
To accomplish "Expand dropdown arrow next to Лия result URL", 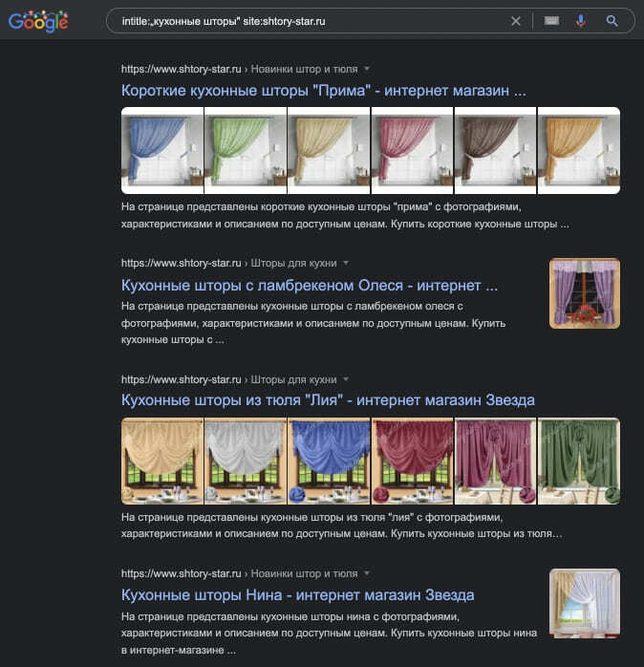I will [x=346, y=379].
